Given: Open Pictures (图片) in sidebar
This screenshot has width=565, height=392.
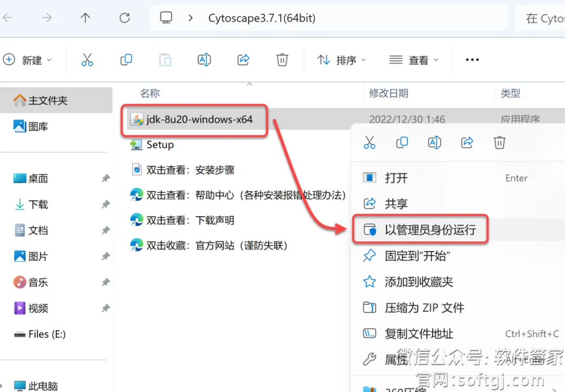Looking at the screenshot, I should pos(38,256).
